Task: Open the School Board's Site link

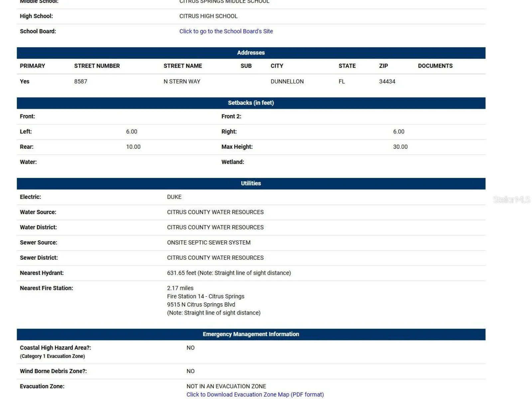Action: (x=226, y=31)
